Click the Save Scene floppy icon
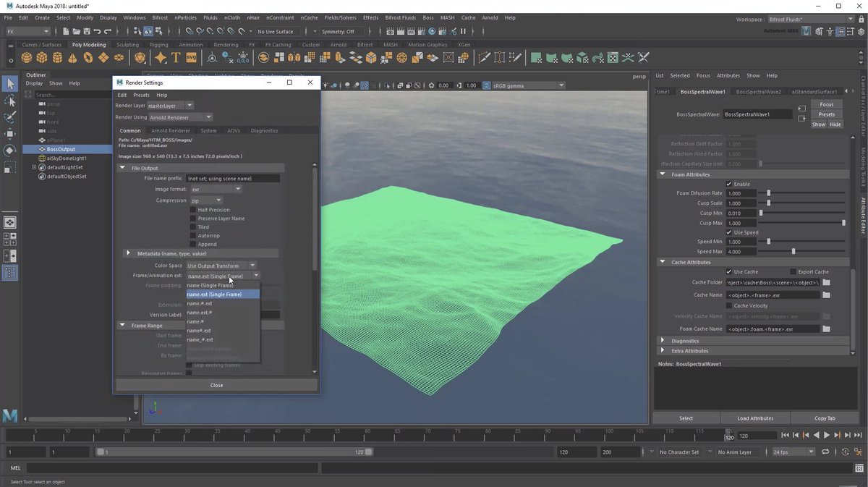 [x=86, y=32]
